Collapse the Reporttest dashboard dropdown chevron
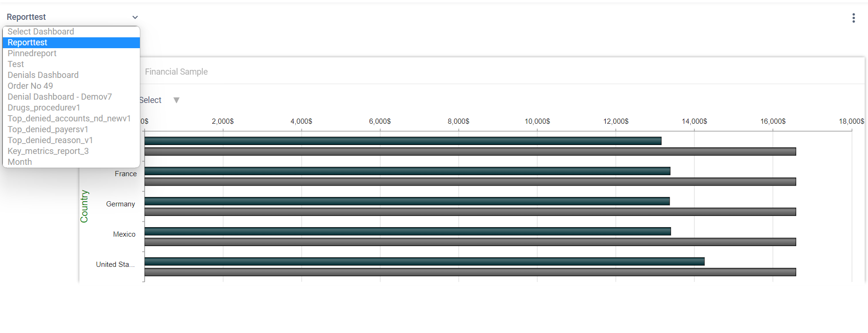The width and height of the screenshot is (868, 333). tap(135, 17)
